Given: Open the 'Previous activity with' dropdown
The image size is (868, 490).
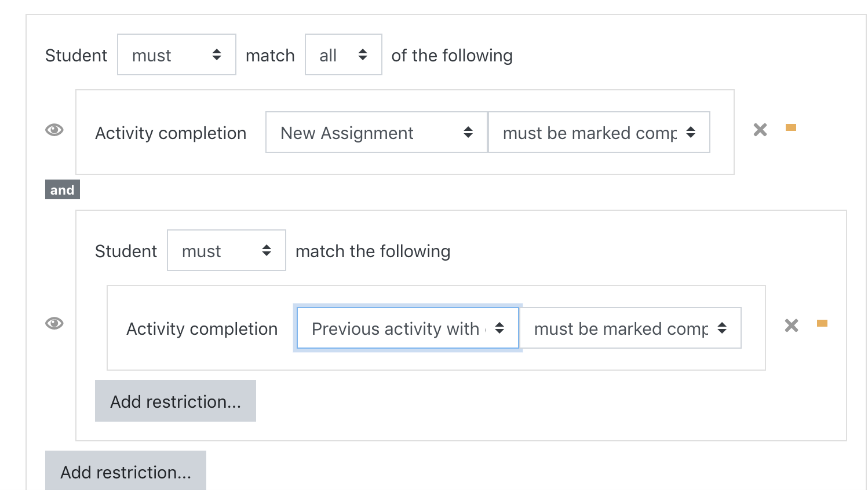Looking at the screenshot, I should click(x=408, y=328).
